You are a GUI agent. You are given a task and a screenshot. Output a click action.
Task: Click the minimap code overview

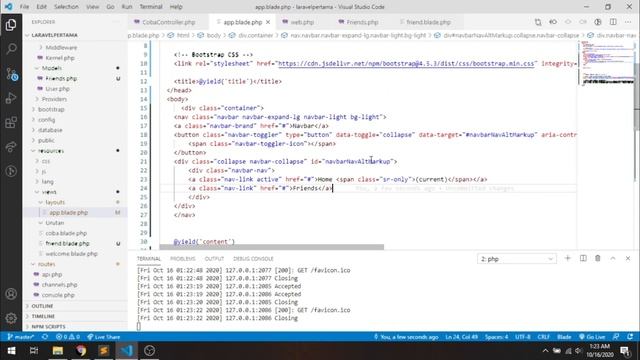[x=606, y=63]
